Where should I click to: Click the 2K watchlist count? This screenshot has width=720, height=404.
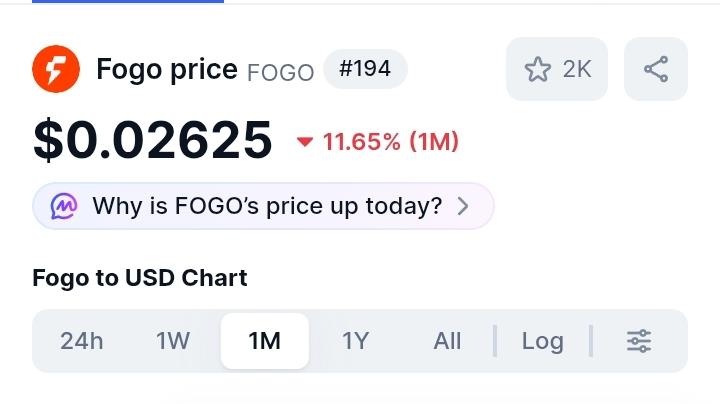[x=577, y=69]
